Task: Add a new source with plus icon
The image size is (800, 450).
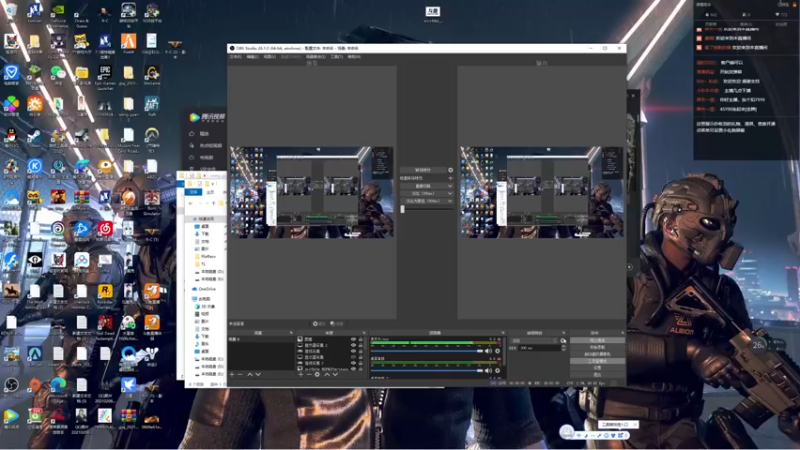Action: (301, 374)
